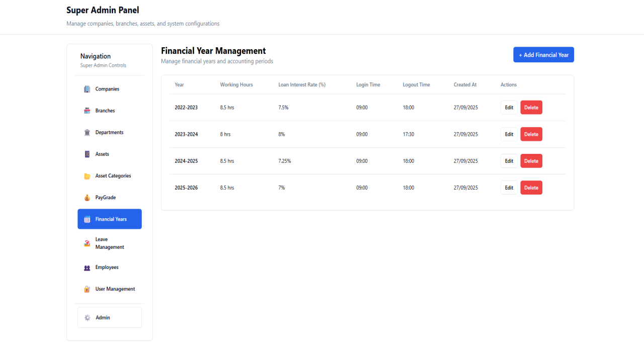Click the Admin gear icon
Screen dimensions: 644x362
(88, 318)
